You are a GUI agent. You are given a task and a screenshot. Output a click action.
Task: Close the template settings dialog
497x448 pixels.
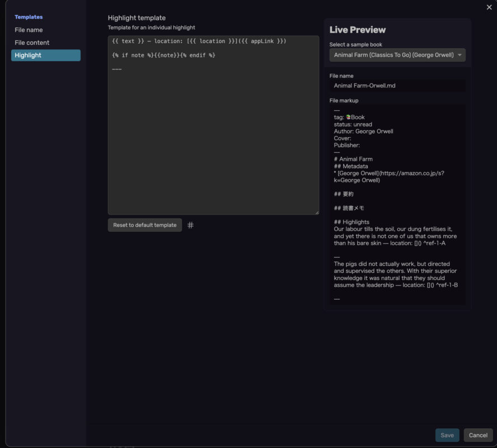coord(490,7)
